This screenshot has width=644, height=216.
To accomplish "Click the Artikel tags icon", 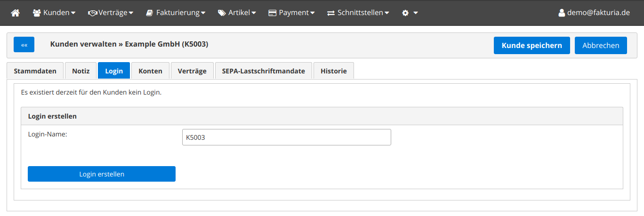I will pyautogui.click(x=222, y=13).
